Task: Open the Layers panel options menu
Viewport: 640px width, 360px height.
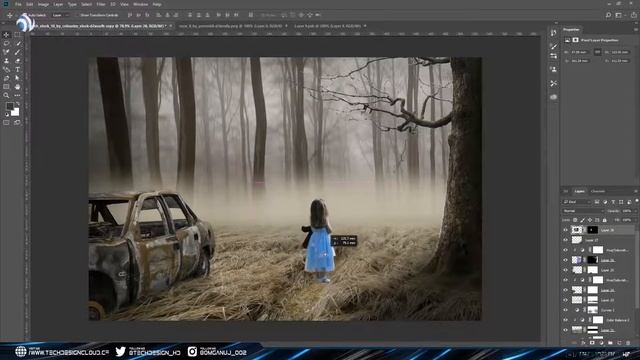Action: click(x=636, y=191)
